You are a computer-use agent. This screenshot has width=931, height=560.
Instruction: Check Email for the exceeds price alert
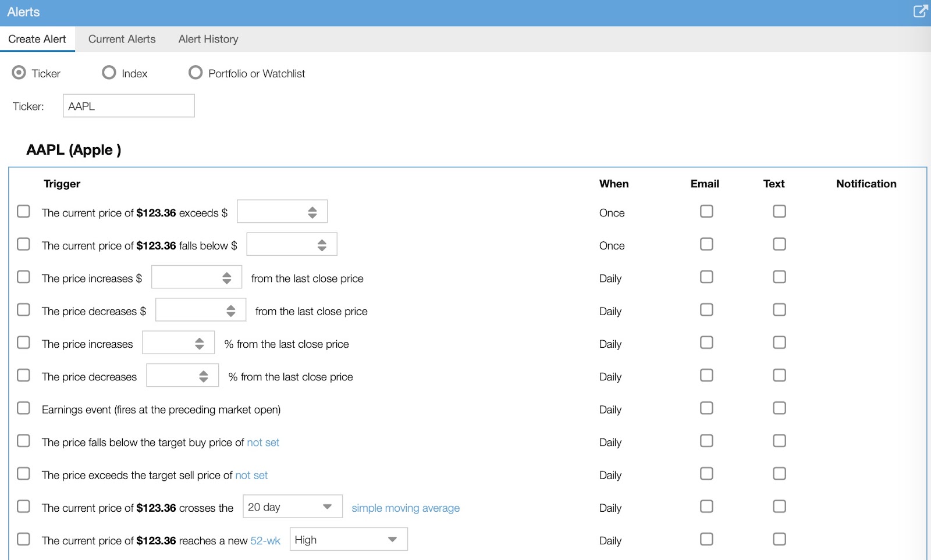point(706,212)
